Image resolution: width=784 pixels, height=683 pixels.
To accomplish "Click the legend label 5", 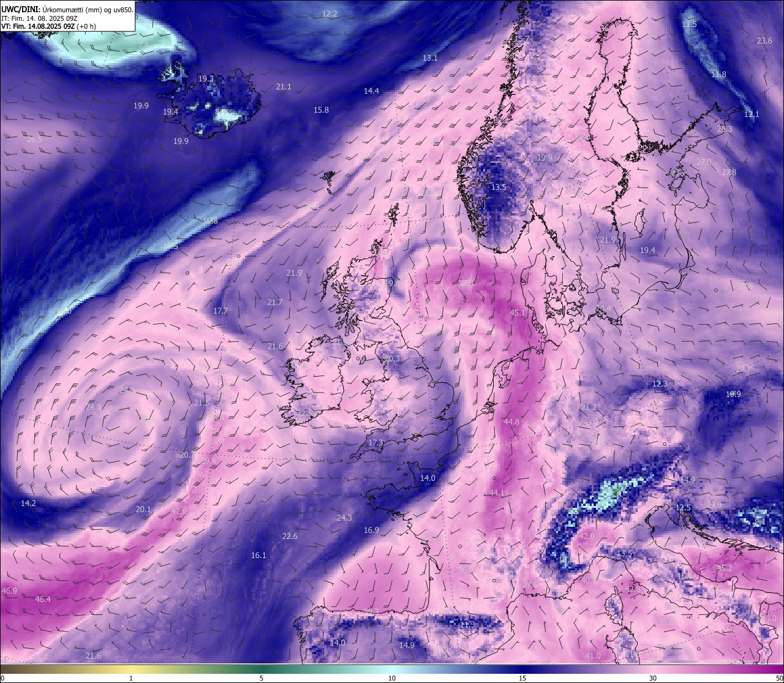I will (x=262, y=678).
